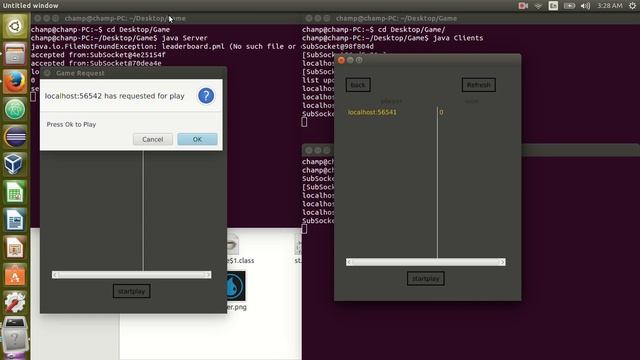Open the session power gear menu
This screenshot has width=640, height=360.
(632, 6)
